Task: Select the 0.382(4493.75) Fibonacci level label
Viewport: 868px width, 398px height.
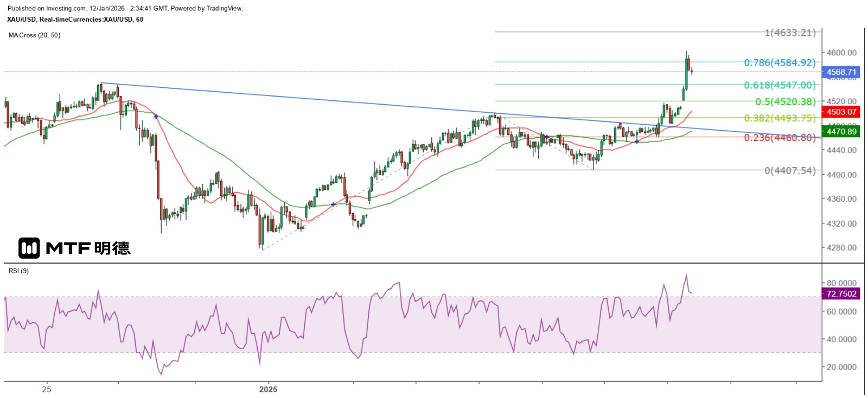Action: coord(780,118)
